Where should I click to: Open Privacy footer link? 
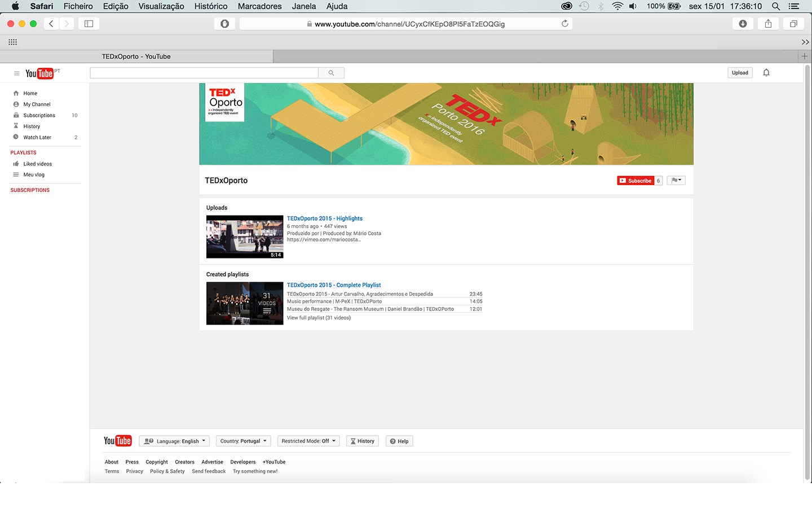click(134, 471)
